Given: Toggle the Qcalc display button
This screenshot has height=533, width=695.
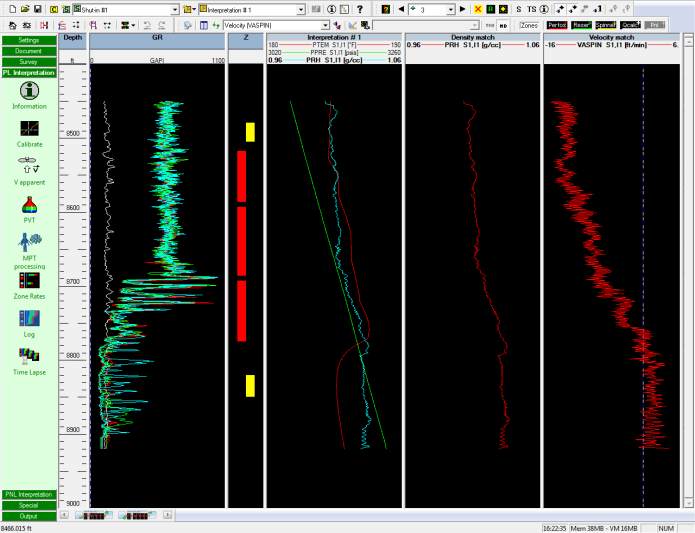Looking at the screenshot, I should [x=630, y=26].
